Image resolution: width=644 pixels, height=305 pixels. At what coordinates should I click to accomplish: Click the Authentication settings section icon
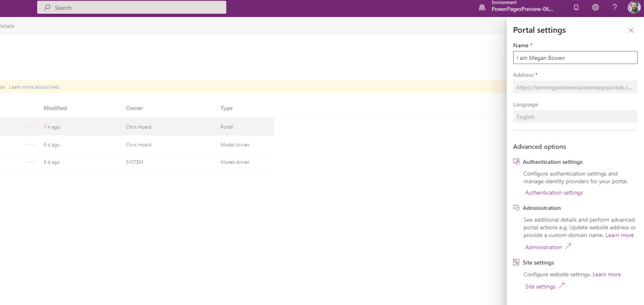point(516,162)
